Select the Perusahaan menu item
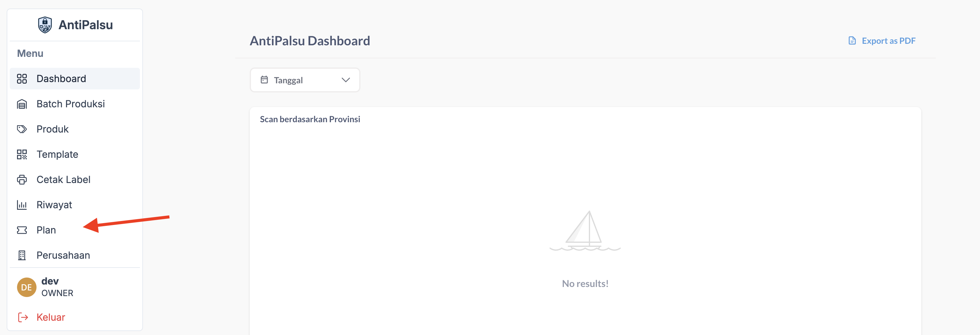 (63, 255)
